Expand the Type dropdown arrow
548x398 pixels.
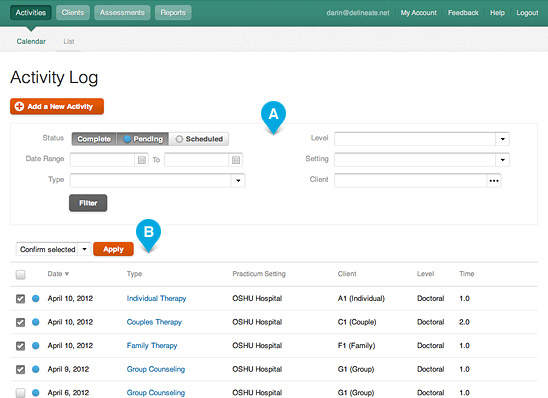[238, 181]
